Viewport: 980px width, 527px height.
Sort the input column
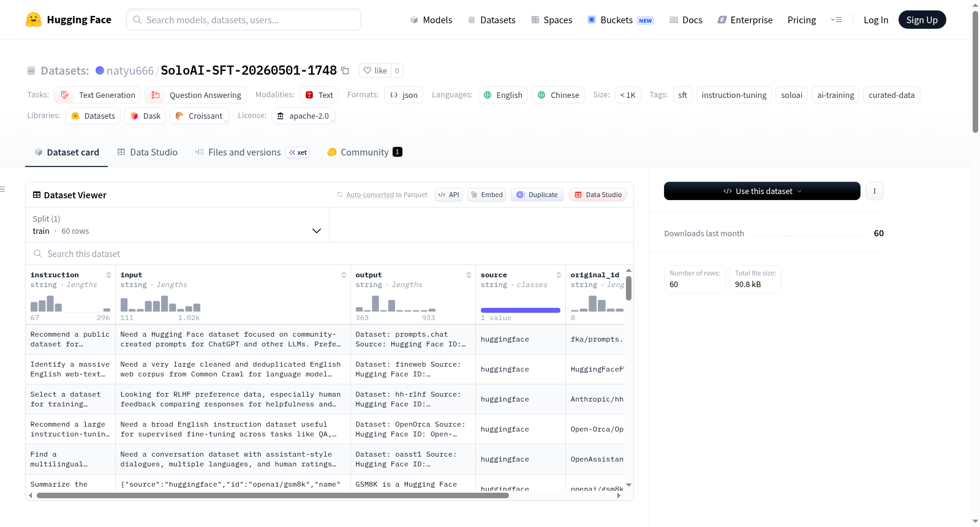pyautogui.click(x=344, y=275)
